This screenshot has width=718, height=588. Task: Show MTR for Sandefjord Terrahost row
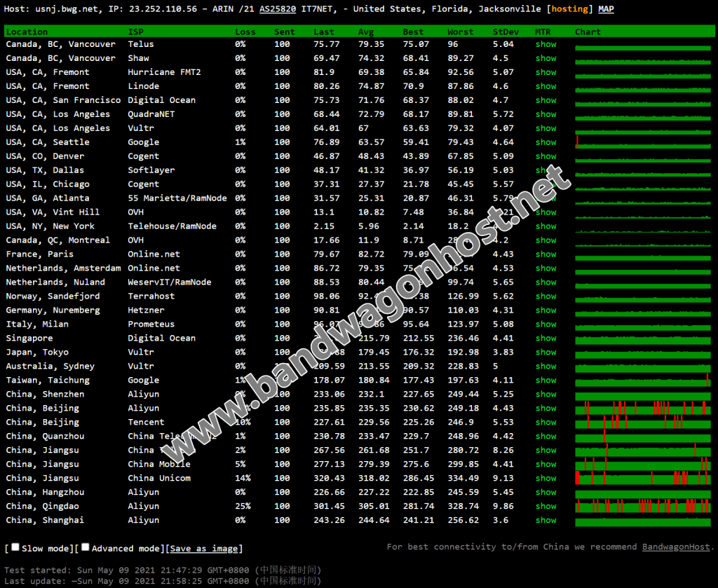click(x=546, y=296)
